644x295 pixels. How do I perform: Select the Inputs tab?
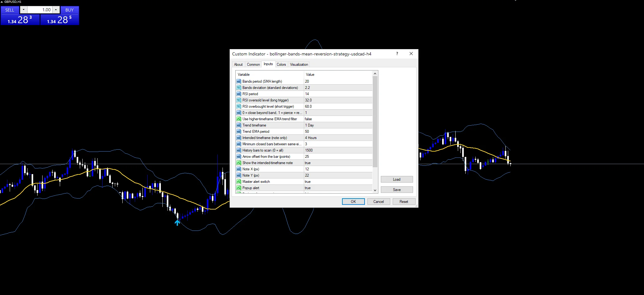(268, 64)
